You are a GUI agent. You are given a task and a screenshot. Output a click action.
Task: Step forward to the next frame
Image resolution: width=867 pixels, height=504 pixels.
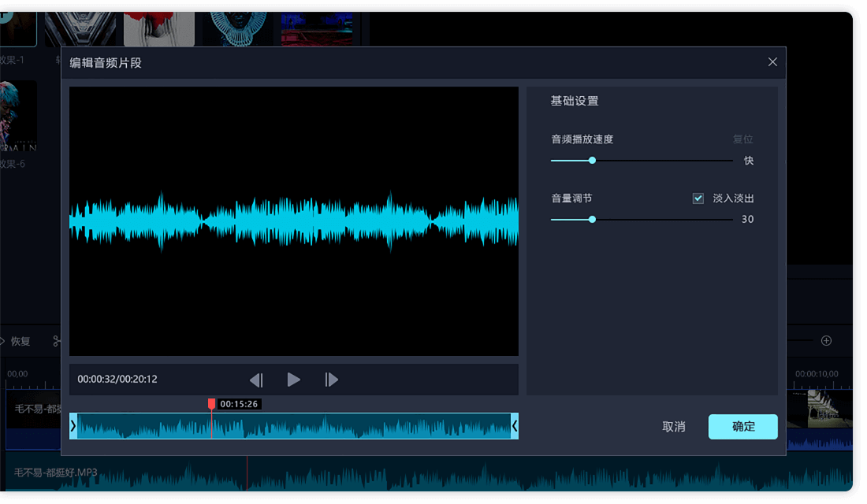pos(332,380)
